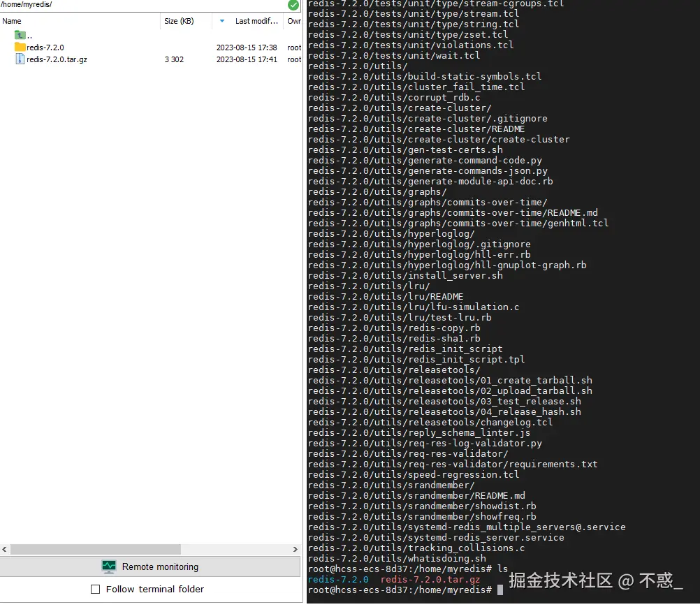This screenshot has width=700, height=607.
Task: Click the cyan redis-7.2.0 terminal listing
Action: point(338,580)
